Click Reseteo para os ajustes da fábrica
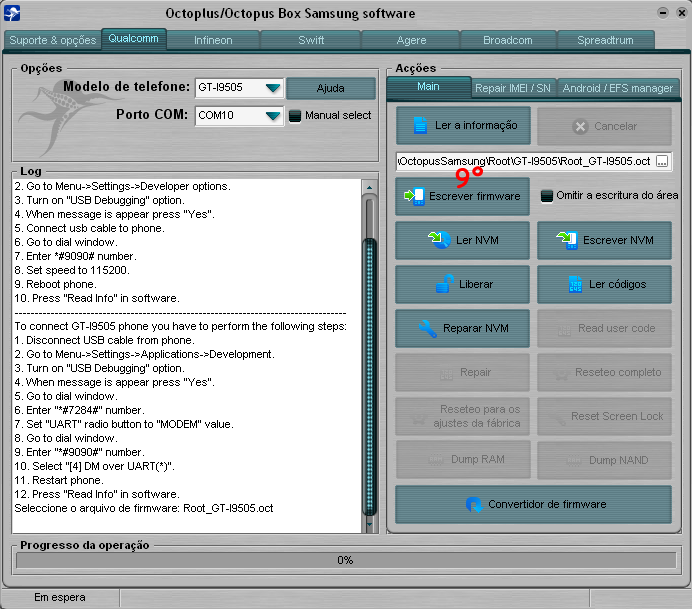This screenshot has width=692, height=609. click(x=463, y=416)
